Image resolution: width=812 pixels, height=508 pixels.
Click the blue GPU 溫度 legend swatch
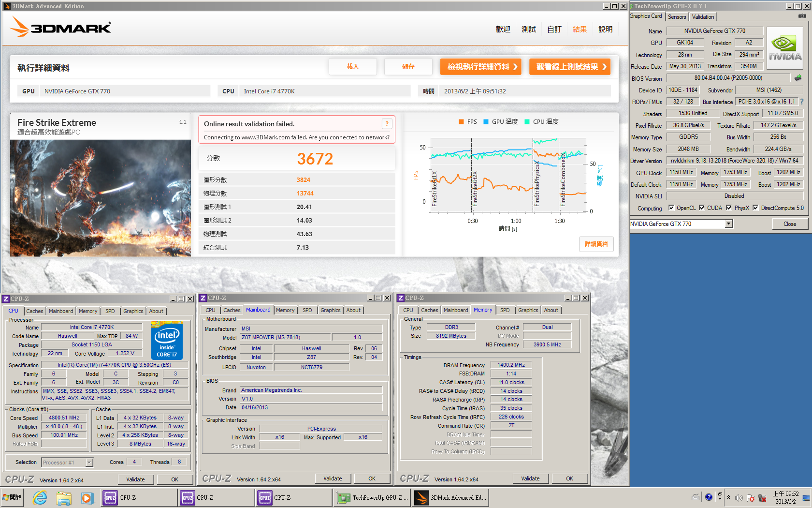[x=486, y=122]
